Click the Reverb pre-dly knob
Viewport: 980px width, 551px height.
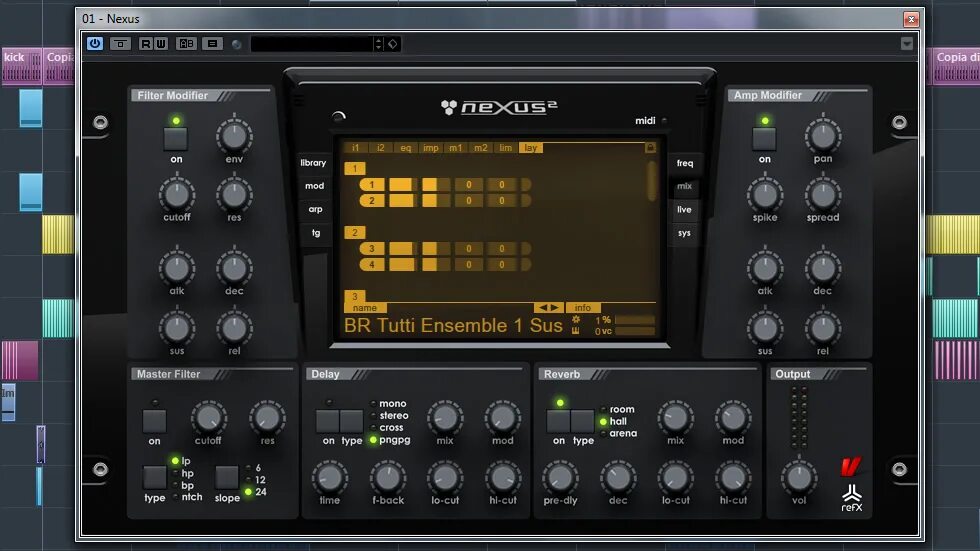coord(560,477)
